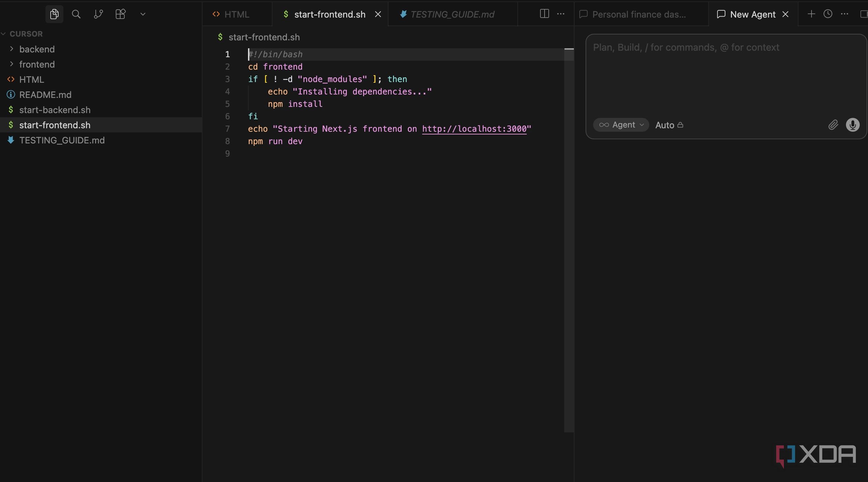Open the Search magnifier icon
The width and height of the screenshot is (868, 482).
pyautogui.click(x=76, y=14)
